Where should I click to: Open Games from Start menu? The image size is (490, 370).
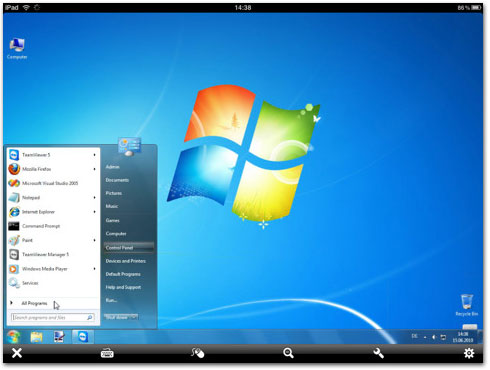[112, 220]
